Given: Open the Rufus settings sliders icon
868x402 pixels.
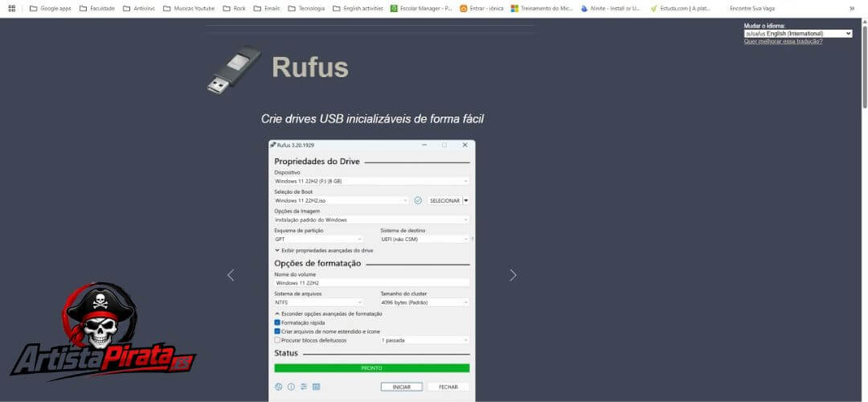Looking at the screenshot, I should [303, 387].
